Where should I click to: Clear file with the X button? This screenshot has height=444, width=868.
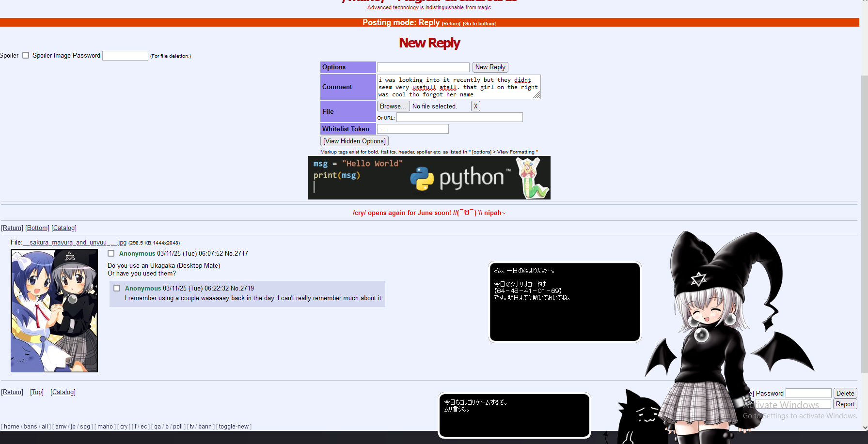tap(475, 106)
